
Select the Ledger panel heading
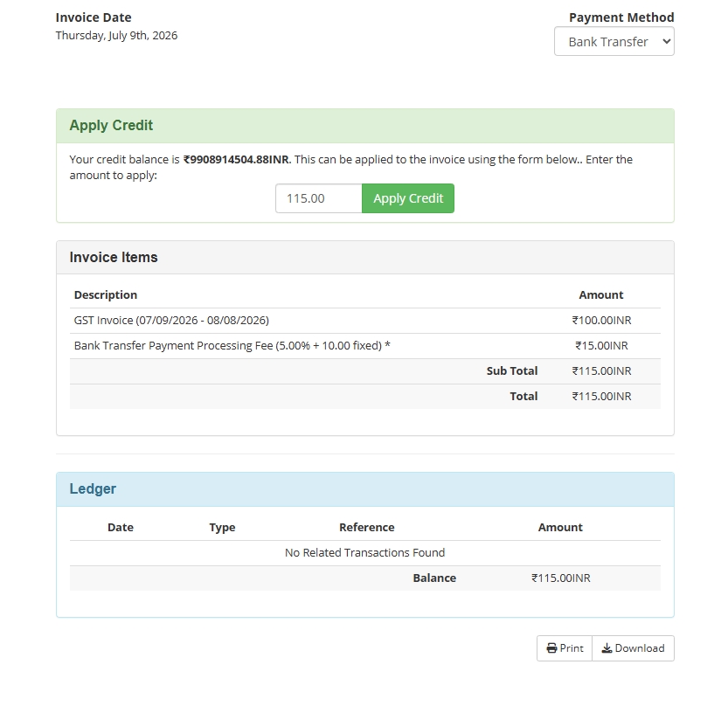(93, 488)
